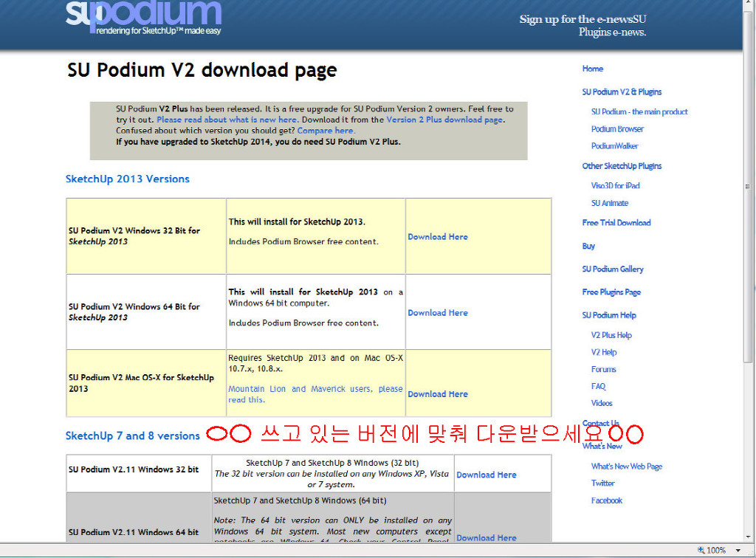The width and height of the screenshot is (756, 558).
Task: Download Here for Windows 64 Bit SketchUp 2013
Action: (x=438, y=313)
